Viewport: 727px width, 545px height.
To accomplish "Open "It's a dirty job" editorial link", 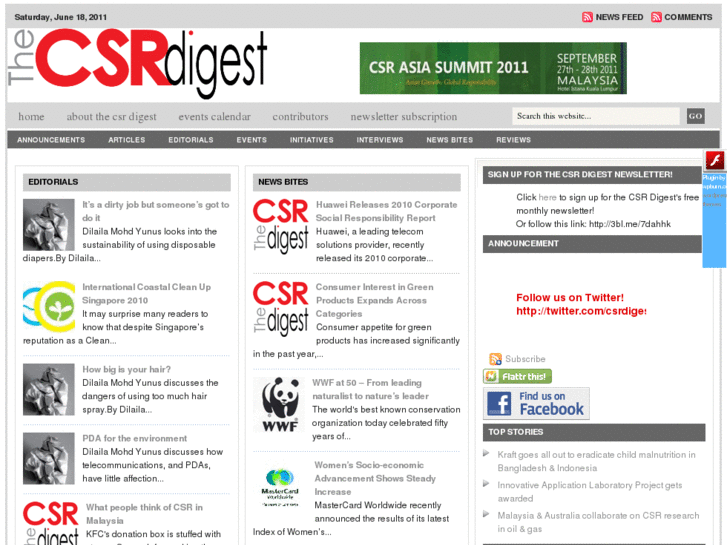I will click(156, 211).
